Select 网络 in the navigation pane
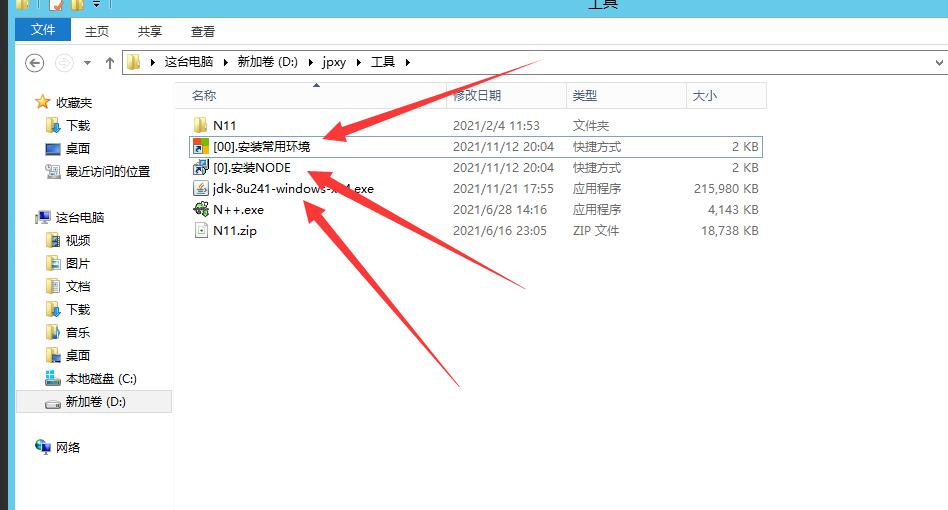 (x=68, y=448)
